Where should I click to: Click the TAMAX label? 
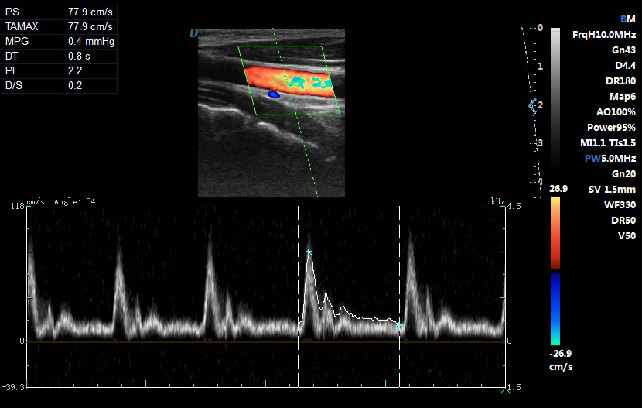click(21, 27)
